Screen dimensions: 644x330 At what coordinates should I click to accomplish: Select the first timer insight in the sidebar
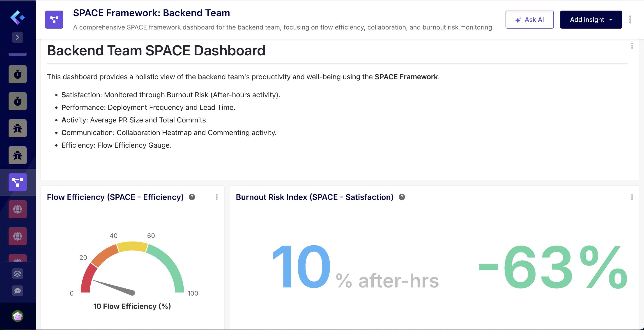18,74
